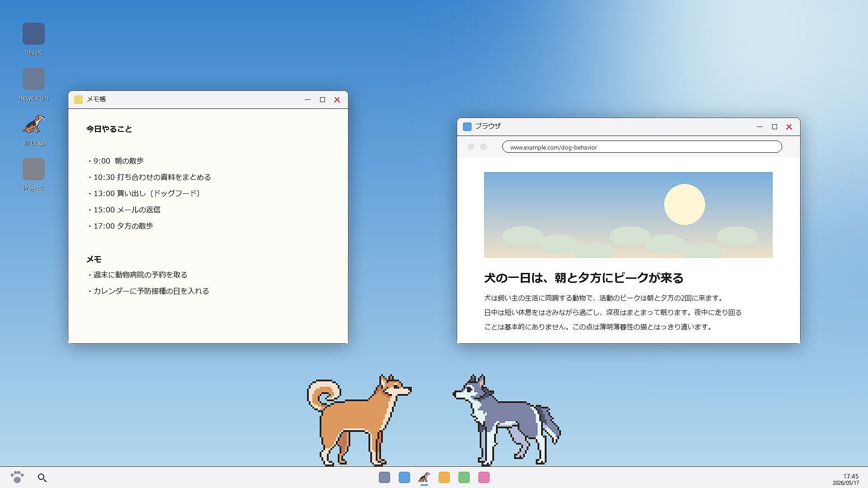
Task: Launch the Sill Dogs desktop shortcut
Action: [33, 130]
